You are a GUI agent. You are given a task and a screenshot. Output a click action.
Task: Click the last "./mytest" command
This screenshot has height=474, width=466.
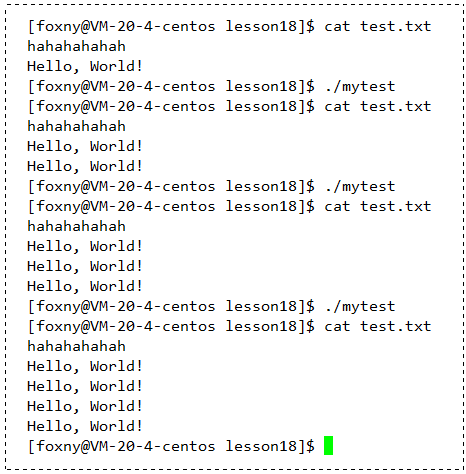(360, 306)
